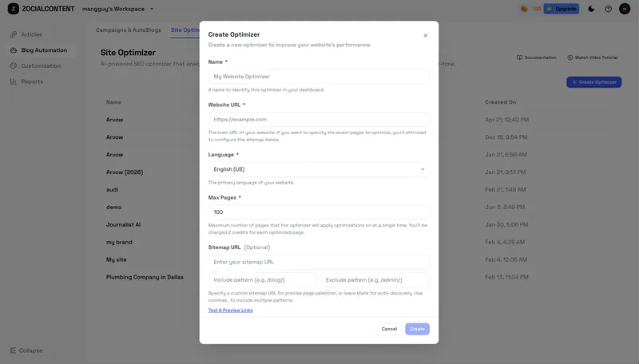This screenshot has height=364, width=639.
Task: Click the Dec 18, 9:54 PM date
Action: 506,137
